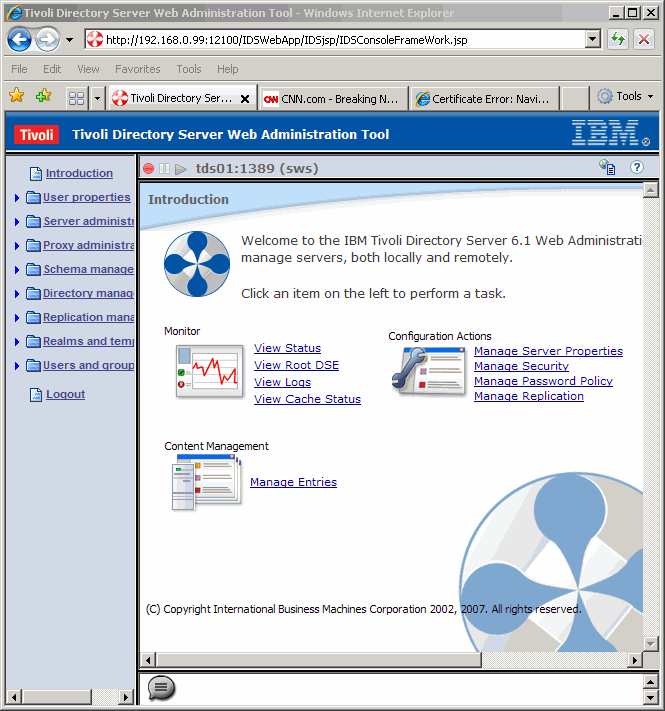This screenshot has height=711, width=665.
Task: Click the stop server red circle icon
Action: 149,169
